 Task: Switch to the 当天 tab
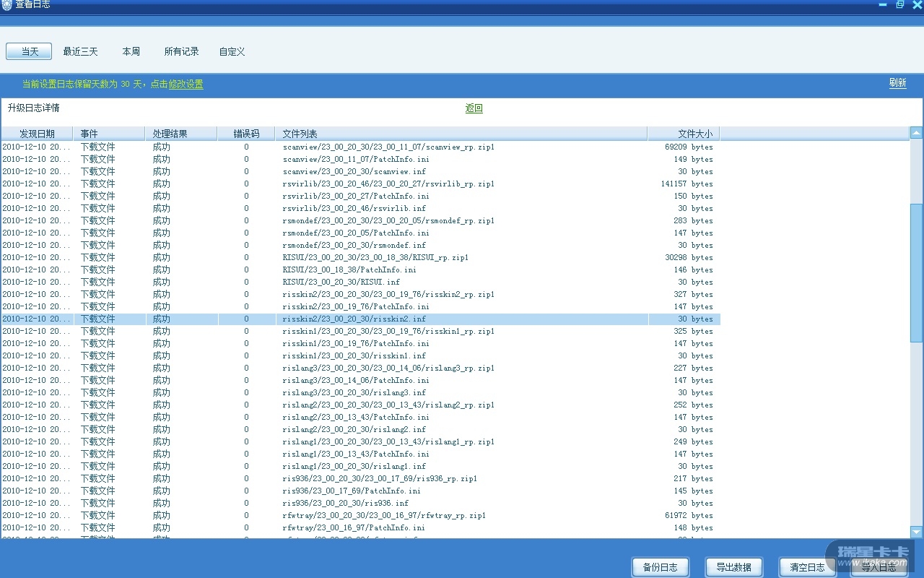point(30,51)
